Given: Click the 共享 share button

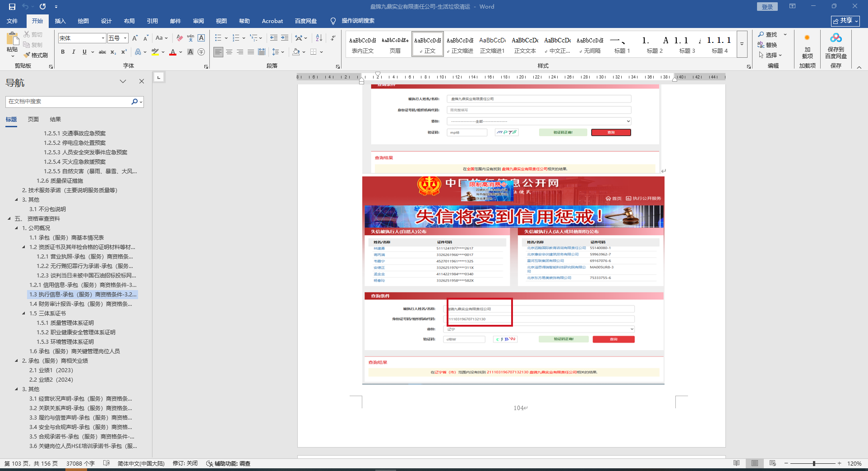Looking at the screenshot, I should (845, 21).
